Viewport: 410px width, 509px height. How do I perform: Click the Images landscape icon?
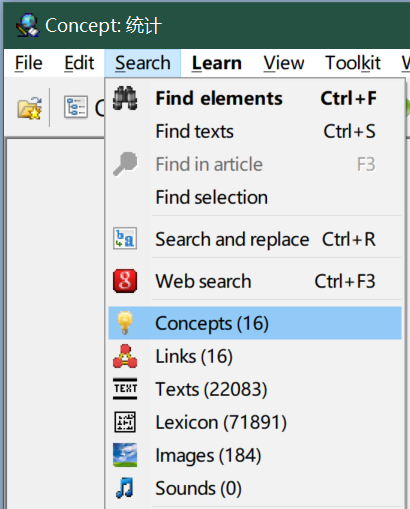[125, 455]
